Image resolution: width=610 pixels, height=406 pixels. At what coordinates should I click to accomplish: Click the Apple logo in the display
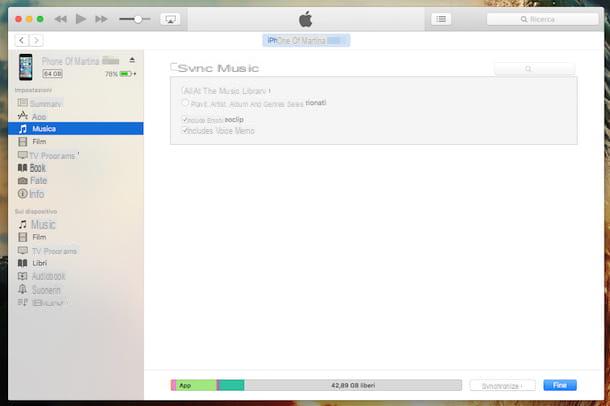click(x=306, y=19)
